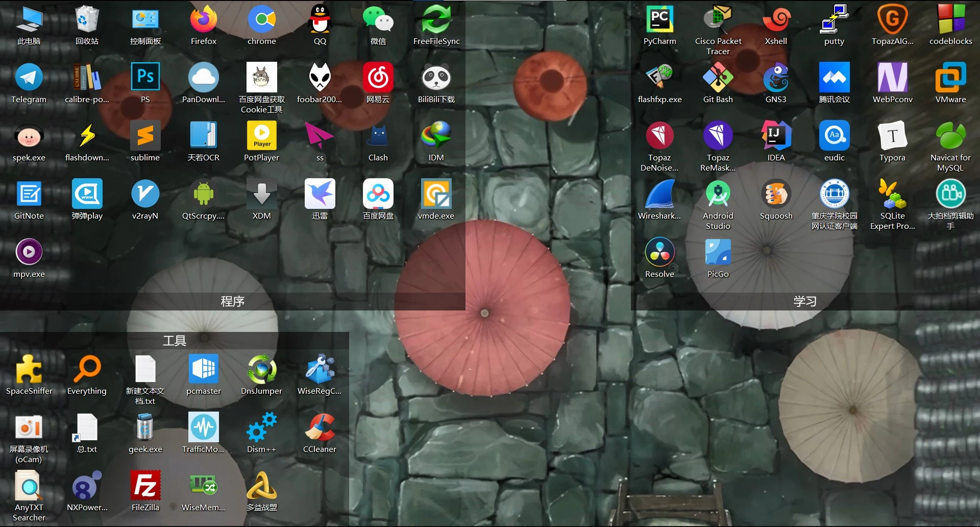Open the putty shortcut
The height and width of the screenshot is (527, 980).
(835, 19)
